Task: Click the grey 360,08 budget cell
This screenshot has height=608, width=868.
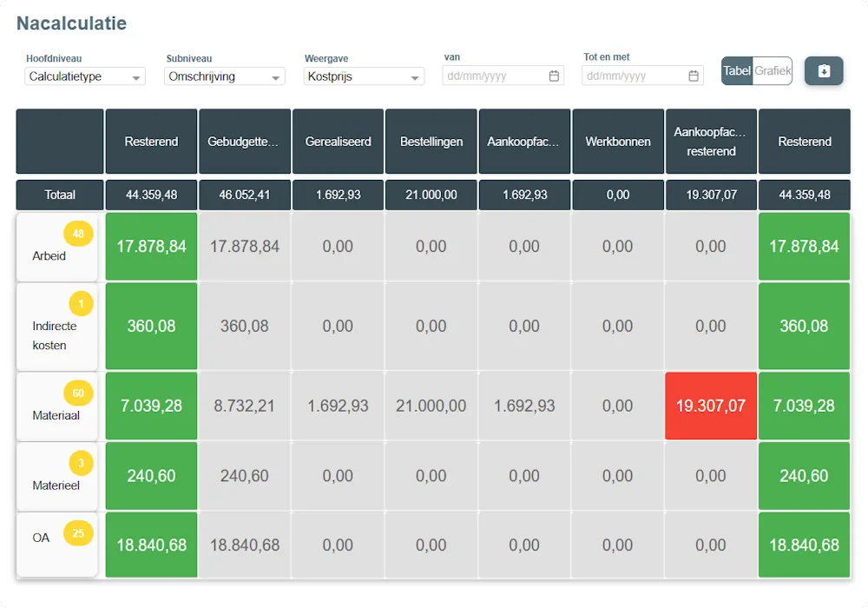Action: coord(245,327)
